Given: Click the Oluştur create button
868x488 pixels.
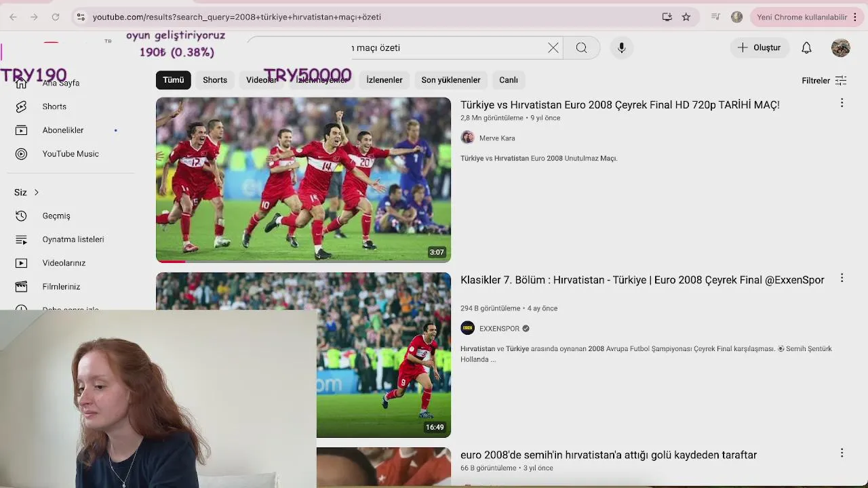Looking at the screenshot, I should point(759,47).
